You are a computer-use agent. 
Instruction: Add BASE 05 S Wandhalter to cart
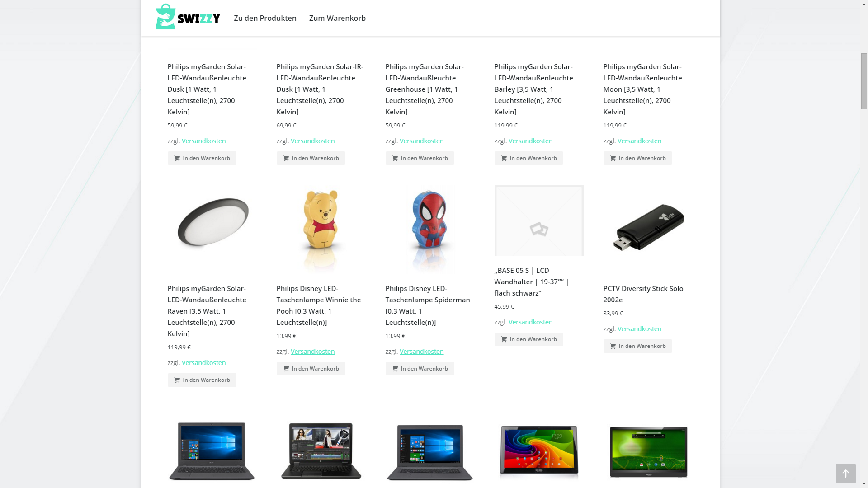point(528,339)
